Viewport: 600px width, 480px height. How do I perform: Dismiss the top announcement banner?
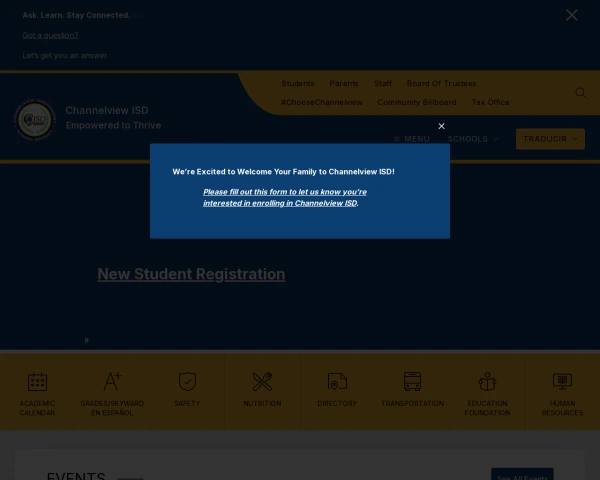pyautogui.click(x=572, y=15)
